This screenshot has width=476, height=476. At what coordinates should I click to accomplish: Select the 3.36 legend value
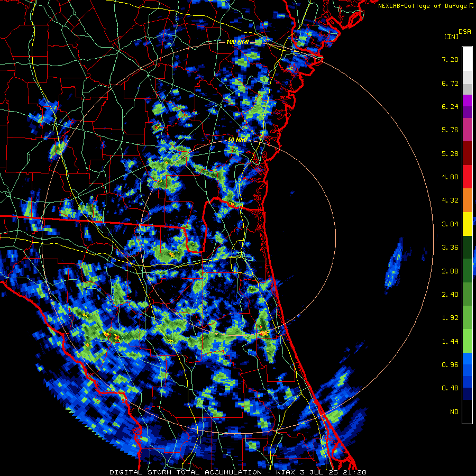point(450,248)
